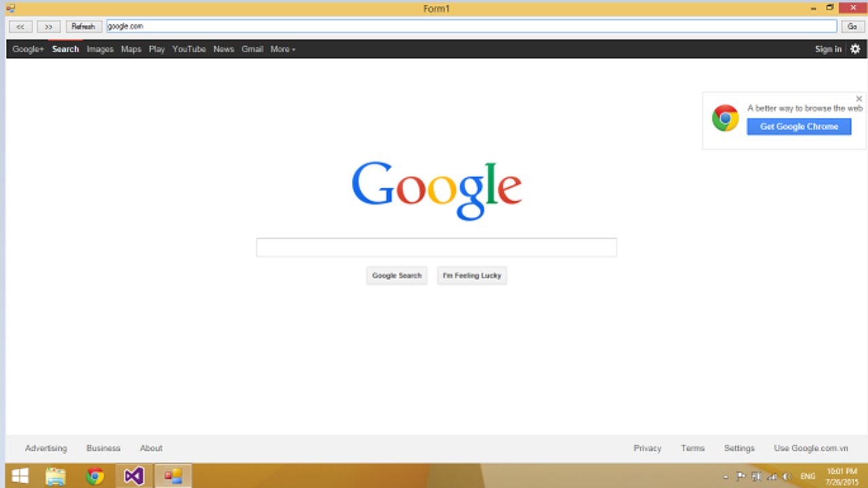This screenshot has width=868, height=488.
Task: Open the clock showing 10:01 PM
Action: point(842,476)
